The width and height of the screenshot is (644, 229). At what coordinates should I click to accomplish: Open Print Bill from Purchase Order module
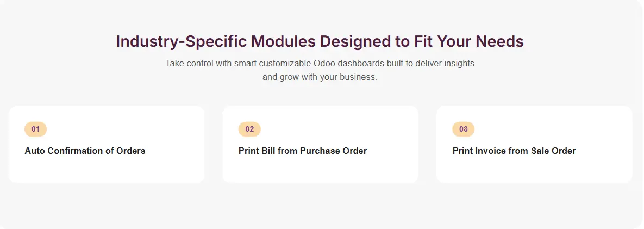pos(303,151)
